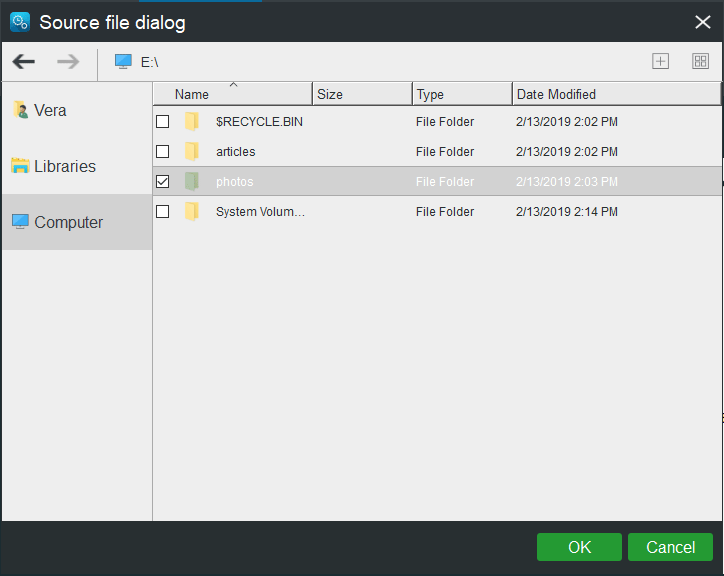The height and width of the screenshot is (576, 724).
Task: Confirm with the OK button
Action: [579, 547]
